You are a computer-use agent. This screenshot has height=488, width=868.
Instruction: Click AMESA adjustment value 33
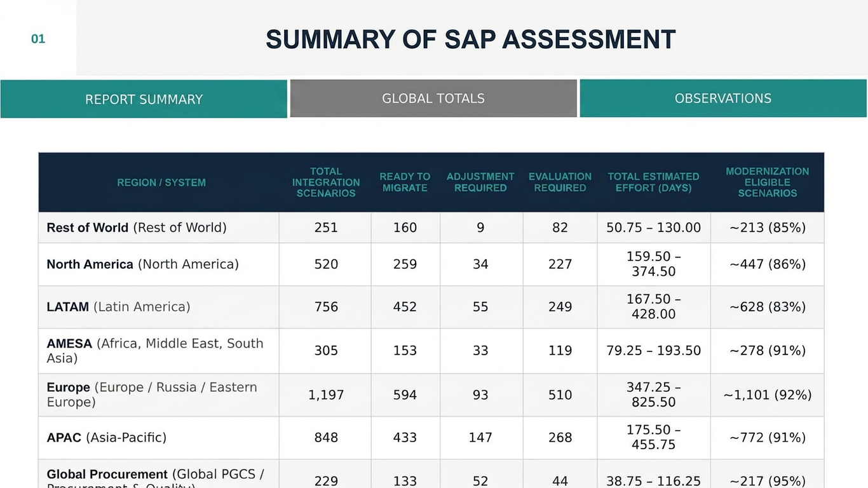pos(480,351)
